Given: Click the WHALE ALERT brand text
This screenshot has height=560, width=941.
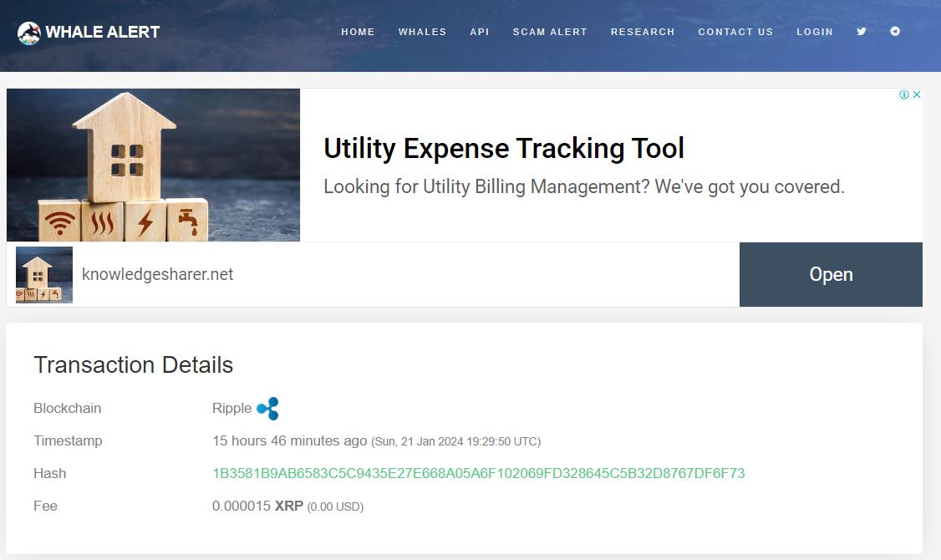Looking at the screenshot, I should point(103,32).
